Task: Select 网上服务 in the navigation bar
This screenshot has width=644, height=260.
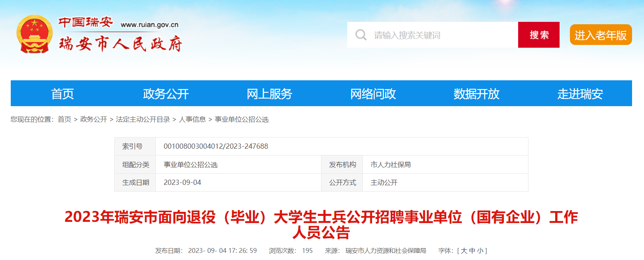Action: coord(269,94)
